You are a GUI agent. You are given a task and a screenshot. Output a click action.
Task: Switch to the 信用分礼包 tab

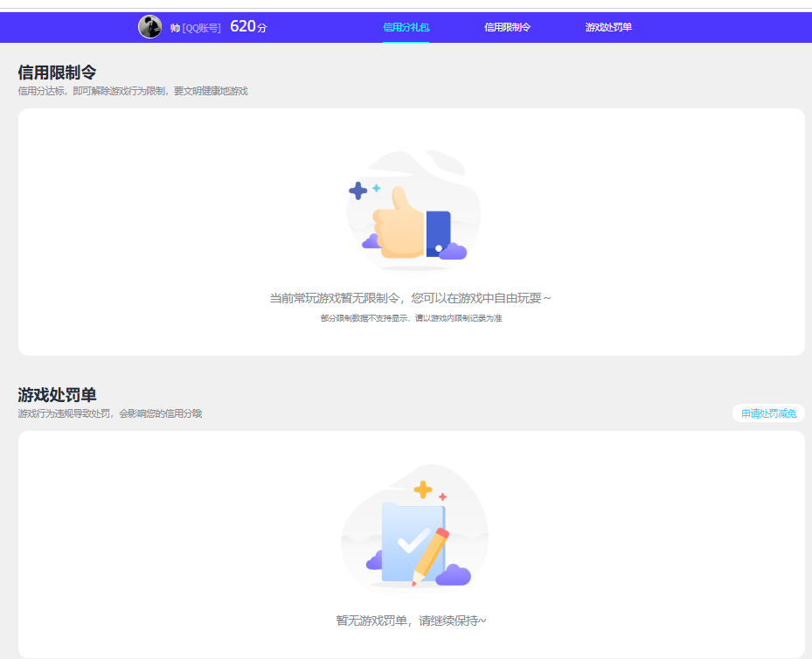click(406, 27)
